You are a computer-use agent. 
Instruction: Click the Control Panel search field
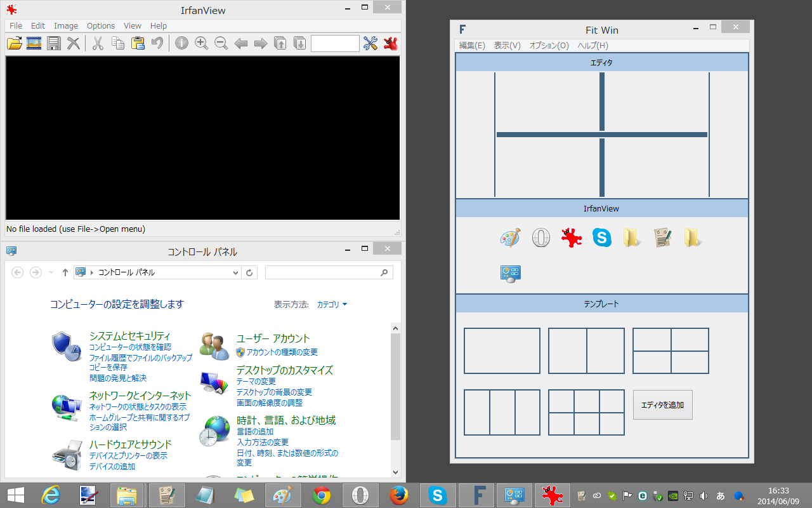click(329, 272)
